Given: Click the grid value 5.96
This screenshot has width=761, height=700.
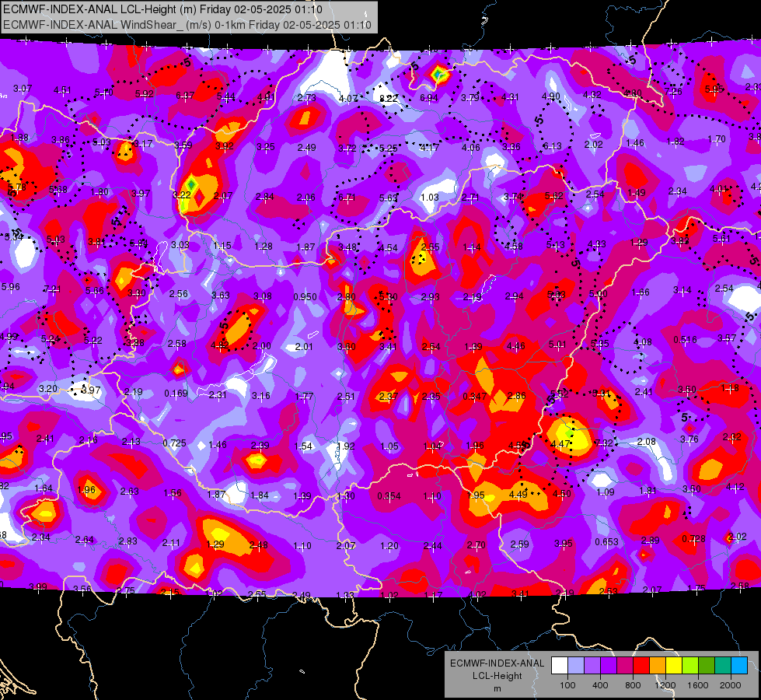Looking at the screenshot, I should [11, 286].
